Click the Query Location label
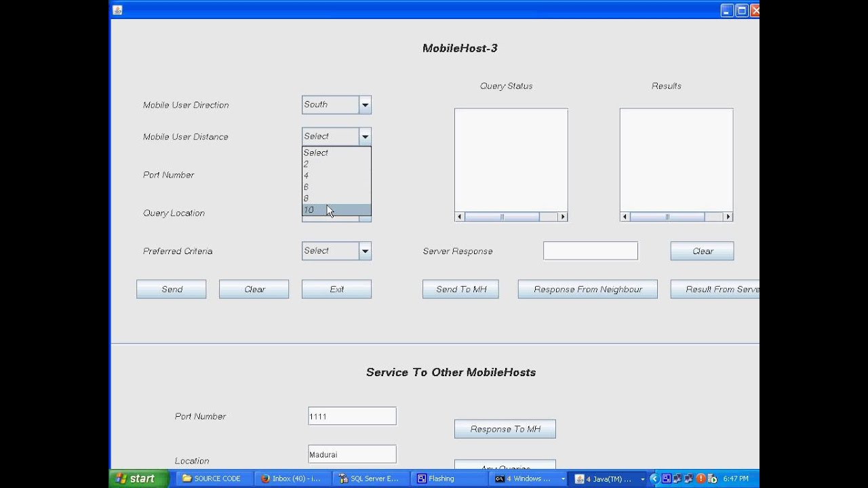The height and width of the screenshot is (488, 868). pos(174,213)
